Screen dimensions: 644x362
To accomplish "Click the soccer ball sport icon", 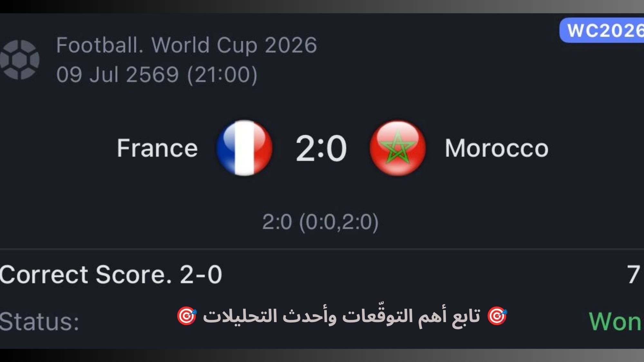I will [20, 60].
